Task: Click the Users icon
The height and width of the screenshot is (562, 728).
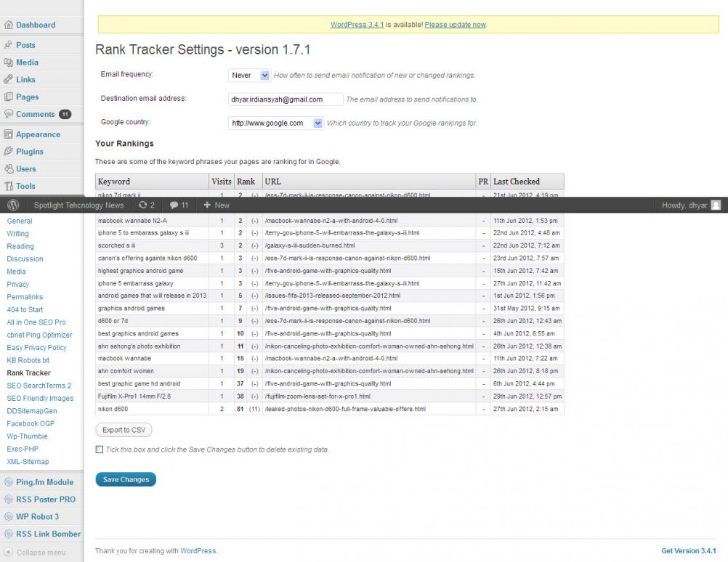Action: coord(9,168)
